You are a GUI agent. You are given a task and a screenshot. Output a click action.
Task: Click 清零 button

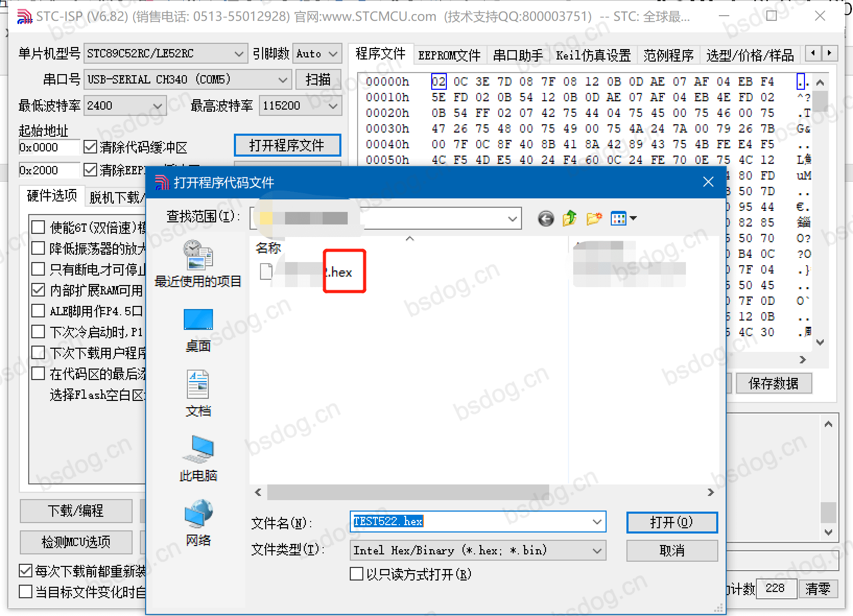[818, 589]
